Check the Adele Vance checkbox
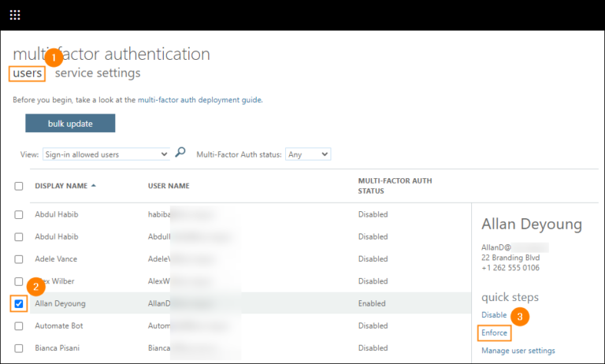Viewport: 605px width, 364px height. coord(19,258)
